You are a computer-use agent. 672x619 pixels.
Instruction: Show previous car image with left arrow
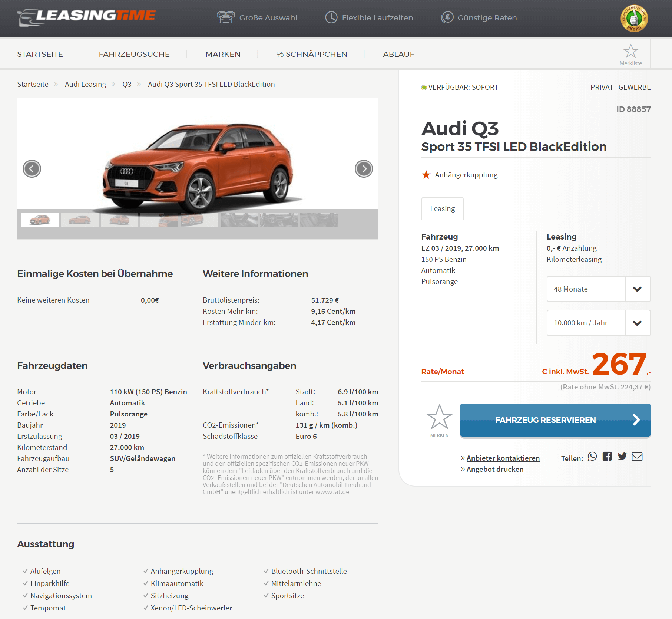pyautogui.click(x=32, y=169)
